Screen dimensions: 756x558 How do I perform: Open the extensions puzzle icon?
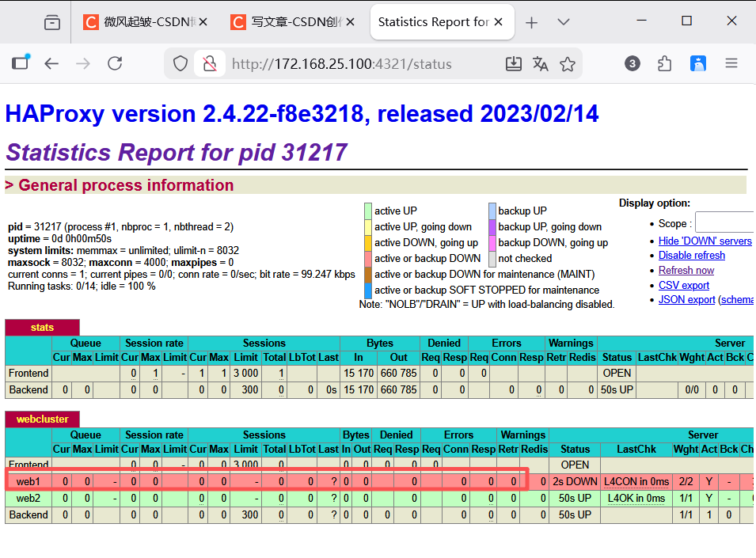point(664,63)
